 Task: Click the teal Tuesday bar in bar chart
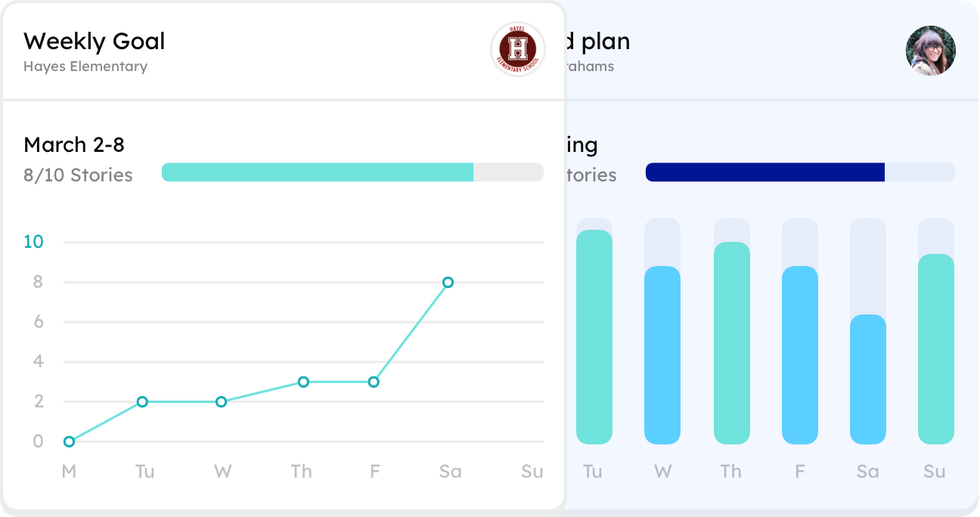coord(594,337)
